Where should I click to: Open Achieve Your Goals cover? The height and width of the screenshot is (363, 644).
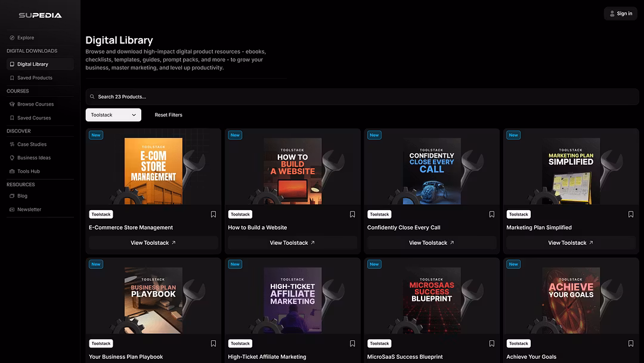[x=571, y=300]
